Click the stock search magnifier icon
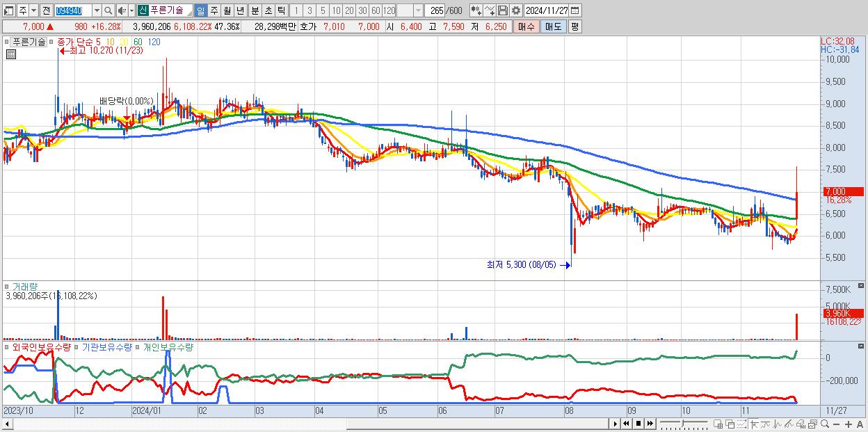868x432 pixels. coord(108,10)
